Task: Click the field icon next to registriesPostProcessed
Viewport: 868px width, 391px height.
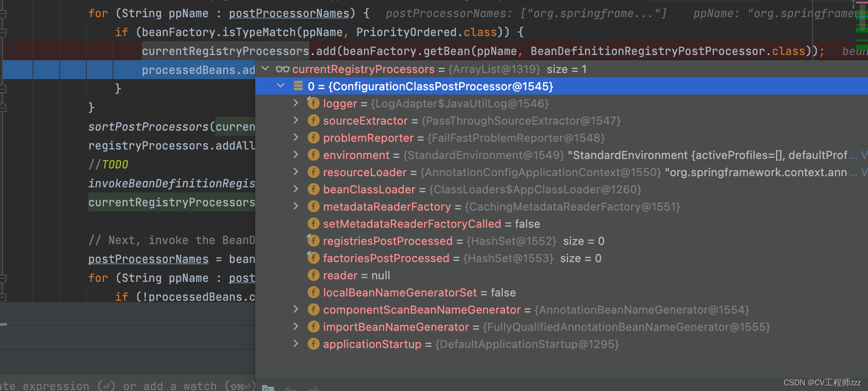Action: [x=313, y=241]
